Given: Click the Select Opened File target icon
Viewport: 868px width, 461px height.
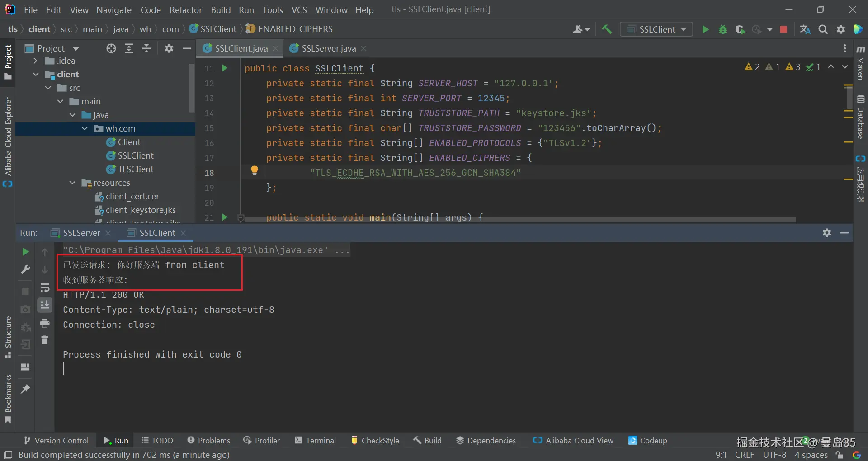Looking at the screenshot, I should click(111, 48).
